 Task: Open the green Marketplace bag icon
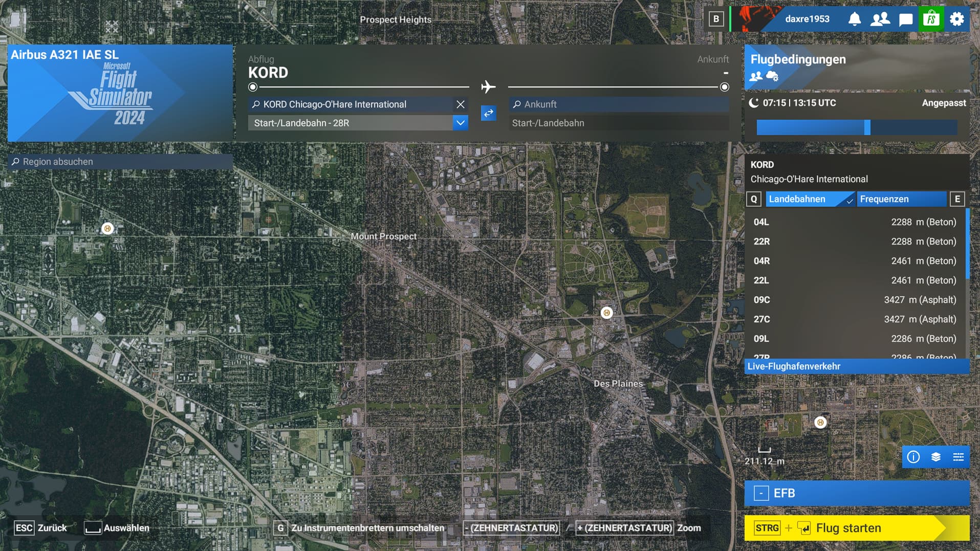(x=931, y=19)
